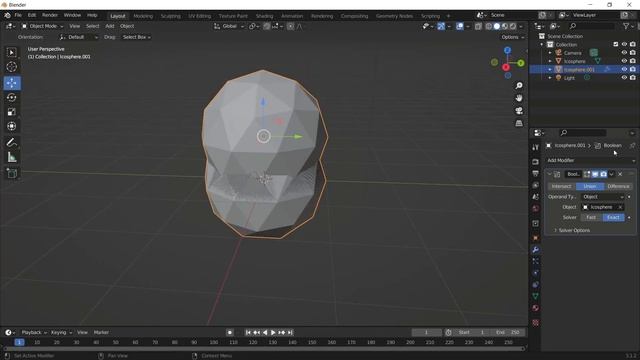Open the World properties tab
The height and width of the screenshot is (360, 640).
tap(536, 209)
